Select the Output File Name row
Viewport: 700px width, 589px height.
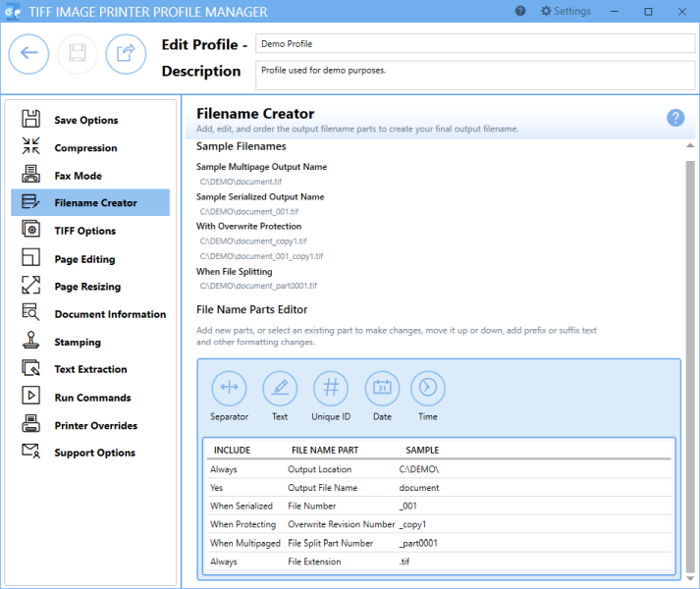(439, 488)
